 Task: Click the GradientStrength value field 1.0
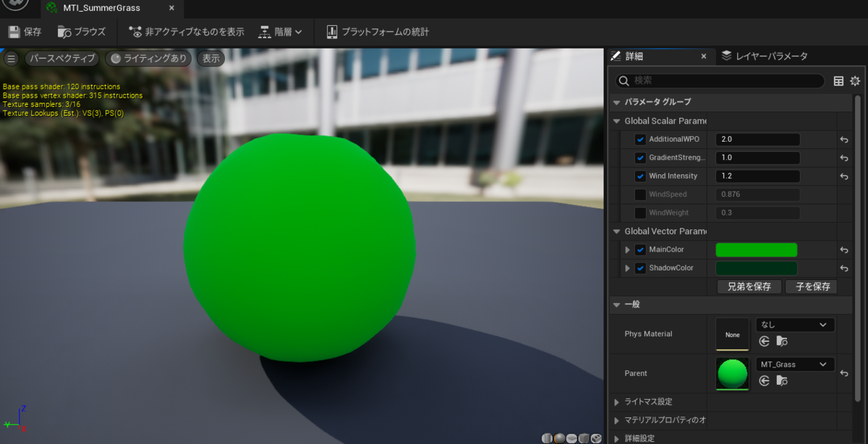(x=757, y=158)
